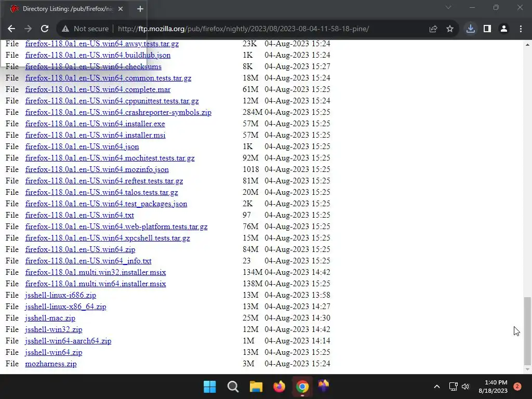Screen dimensions: 532x399
Task: Select the Directory Listing tab
Action: [66, 9]
